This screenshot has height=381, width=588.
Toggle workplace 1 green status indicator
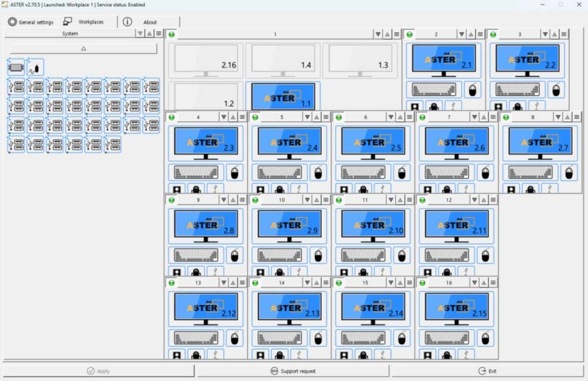172,34
